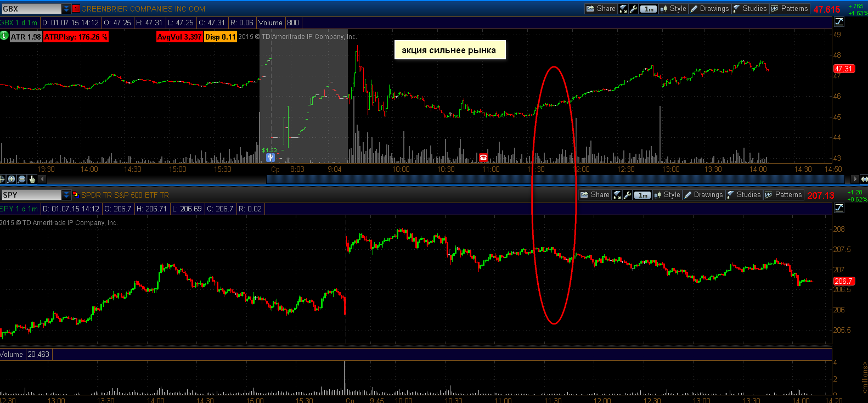Open the Drawings menu on the GBX chart
The width and height of the screenshot is (868, 403).
[709, 9]
